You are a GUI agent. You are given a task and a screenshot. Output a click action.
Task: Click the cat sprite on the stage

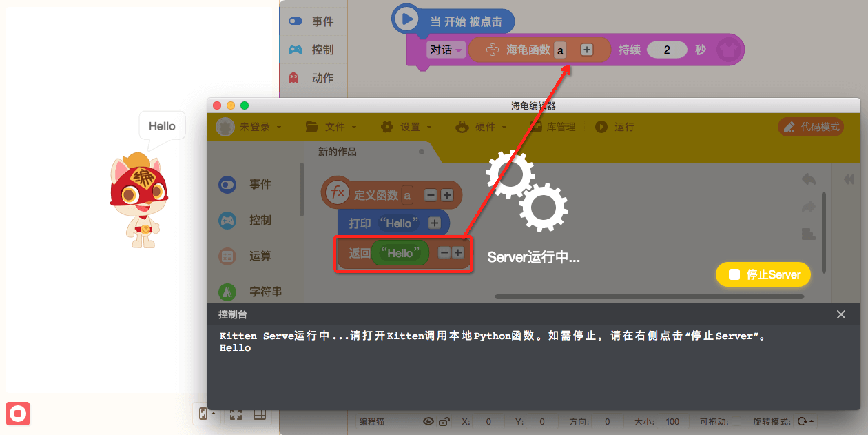(138, 200)
